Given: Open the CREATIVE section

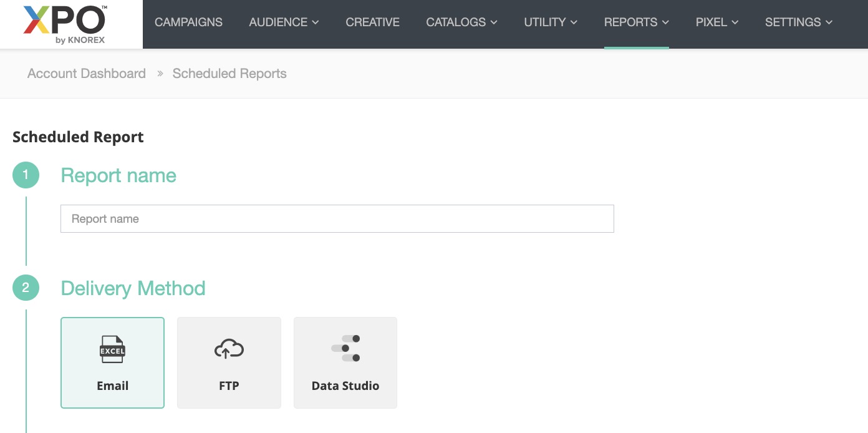Looking at the screenshot, I should (372, 22).
